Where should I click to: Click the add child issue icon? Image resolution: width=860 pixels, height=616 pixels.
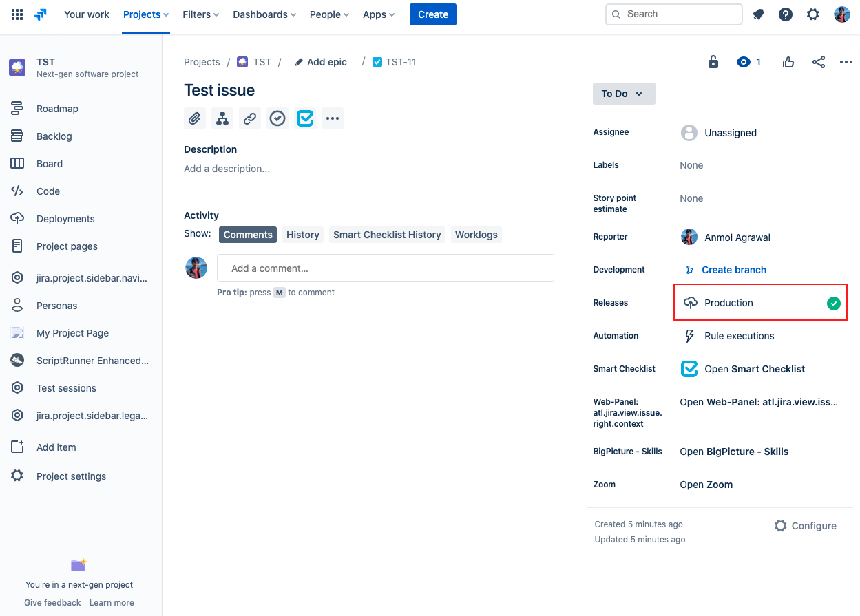pos(222,118)
